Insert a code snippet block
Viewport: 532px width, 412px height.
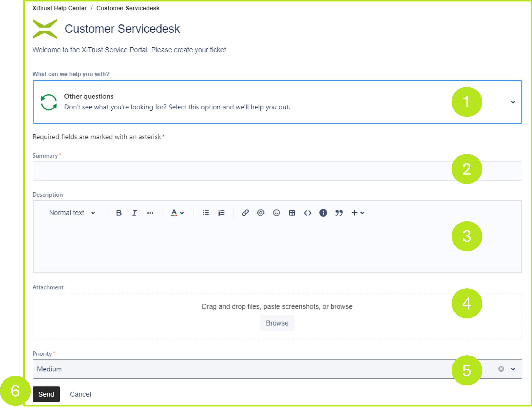coord(307,213)
